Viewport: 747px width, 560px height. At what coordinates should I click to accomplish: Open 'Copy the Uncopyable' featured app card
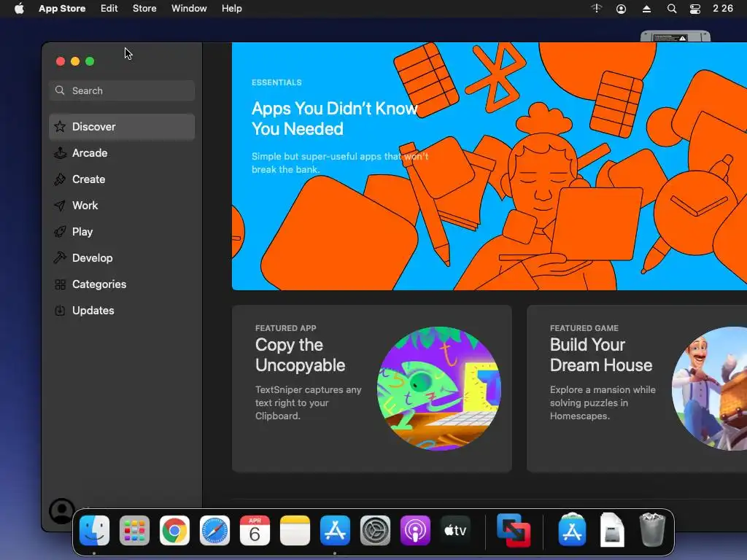click(371, 389)
